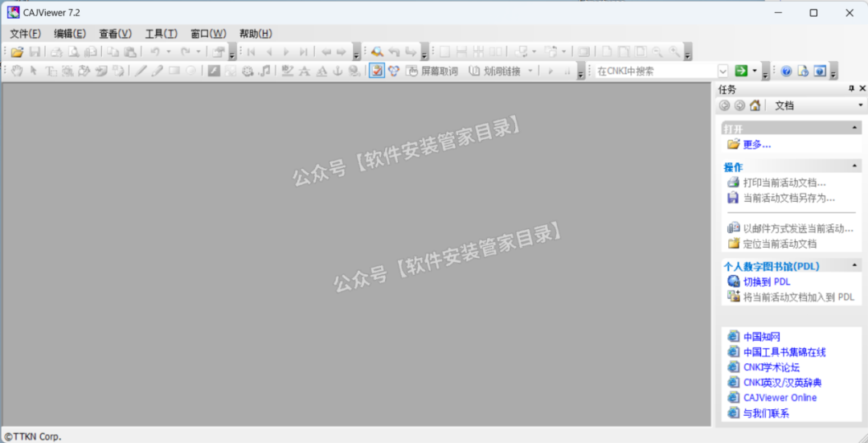868x443 pixels.
Task: Click 打印当前活动文档... in task pane
Action: coord(784,183)
